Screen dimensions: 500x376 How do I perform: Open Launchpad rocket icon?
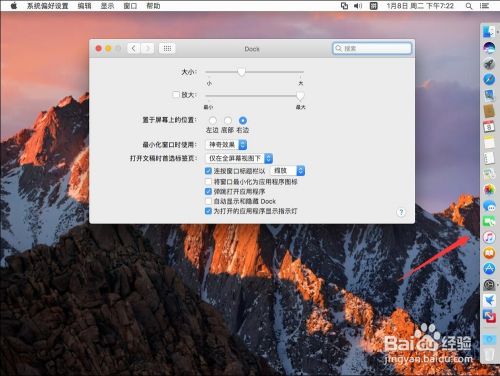tap(489, 64)
